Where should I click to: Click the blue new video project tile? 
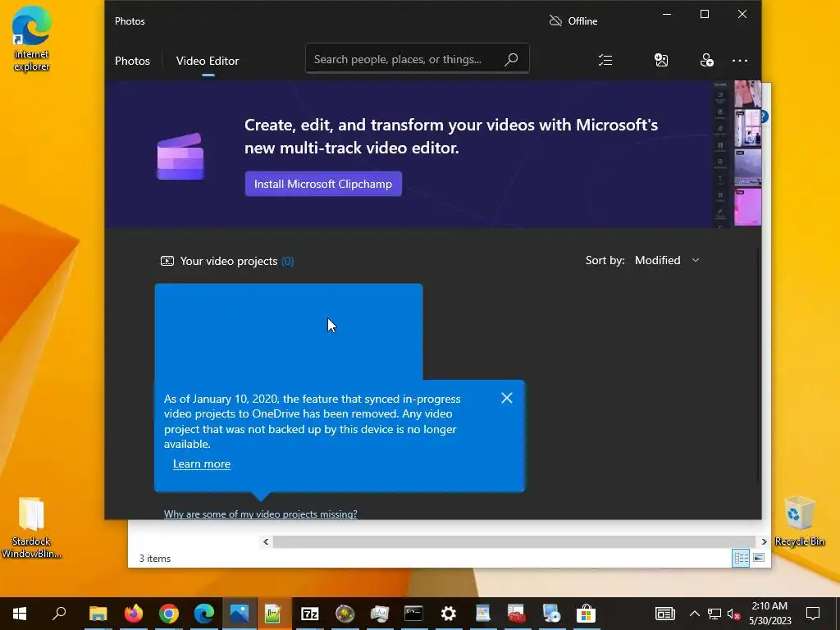click(288, 331)
